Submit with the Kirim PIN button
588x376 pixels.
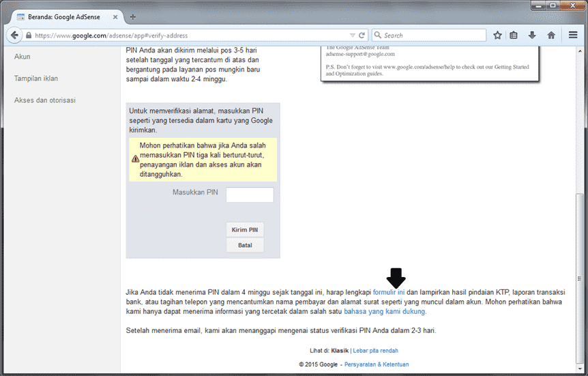(245, 230)
